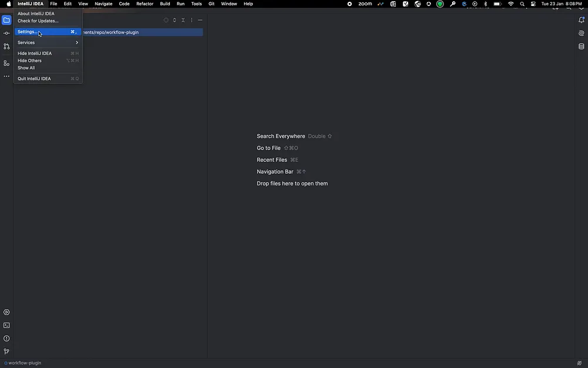This screenshot has height=368, width=588.
Task: Open the Refactor menu
Action: click(145, 4)
